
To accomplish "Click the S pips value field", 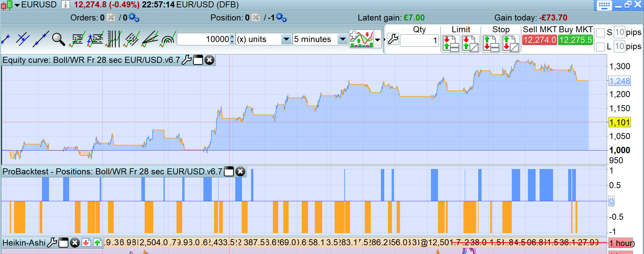I will (x=620, y=32).
